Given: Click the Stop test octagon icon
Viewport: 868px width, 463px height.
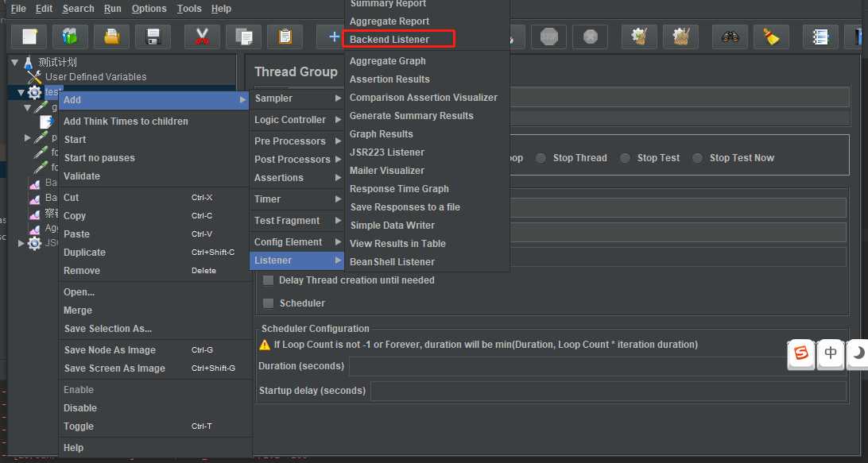Looking at the screenshot, I should pyautogui.click(x=548, y=37).
